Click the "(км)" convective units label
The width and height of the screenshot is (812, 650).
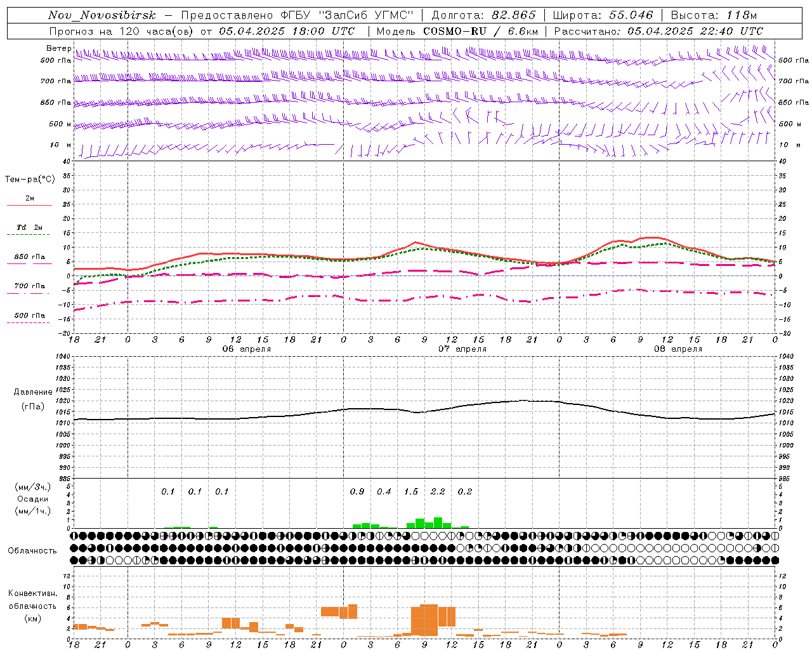(32, 618)
